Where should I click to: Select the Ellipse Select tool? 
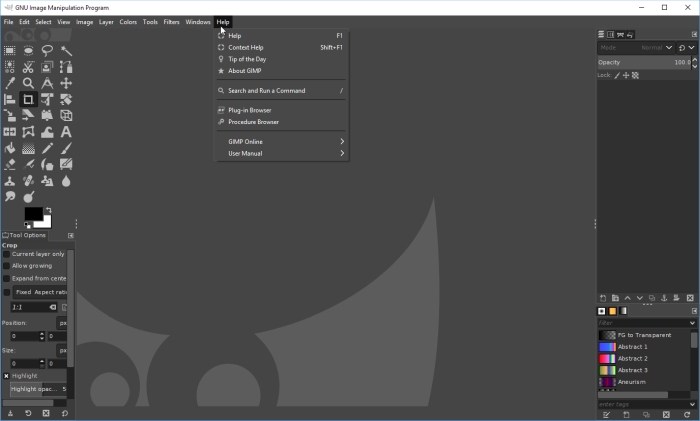click(x=28, y=50)
